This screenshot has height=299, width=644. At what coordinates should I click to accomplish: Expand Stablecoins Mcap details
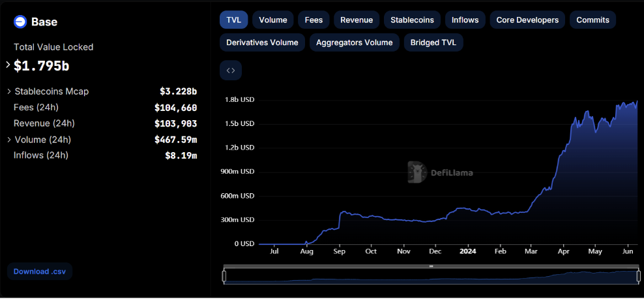pyautogui.click(x=9, y=91)
